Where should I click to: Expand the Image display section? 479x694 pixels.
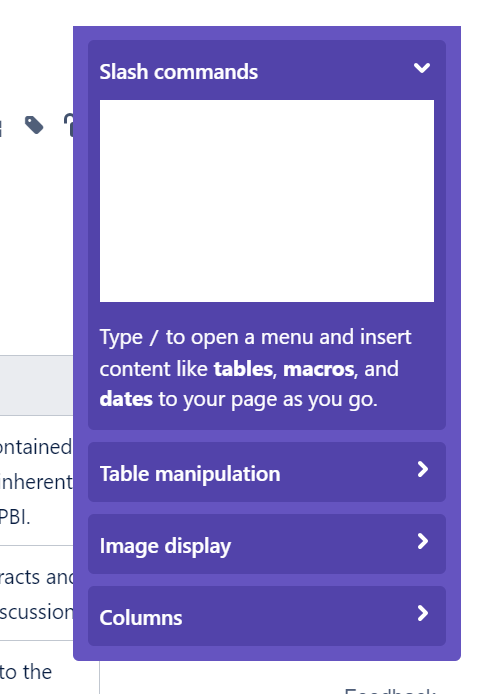point(422,541)
